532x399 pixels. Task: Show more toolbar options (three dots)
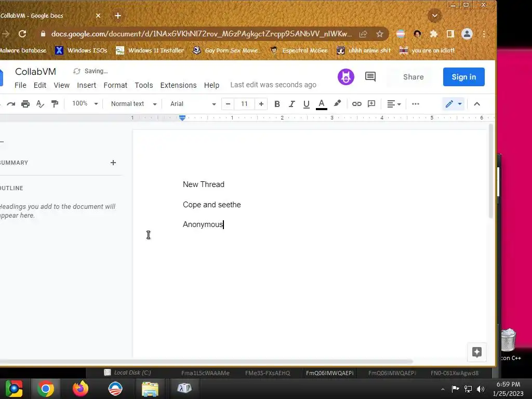pos(416,104)
